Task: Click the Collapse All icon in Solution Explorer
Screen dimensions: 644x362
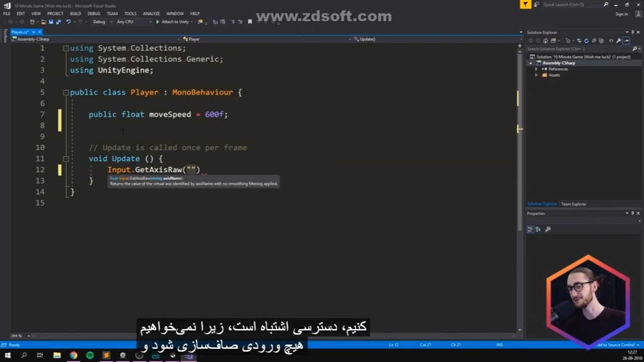Action: (594, 41)
